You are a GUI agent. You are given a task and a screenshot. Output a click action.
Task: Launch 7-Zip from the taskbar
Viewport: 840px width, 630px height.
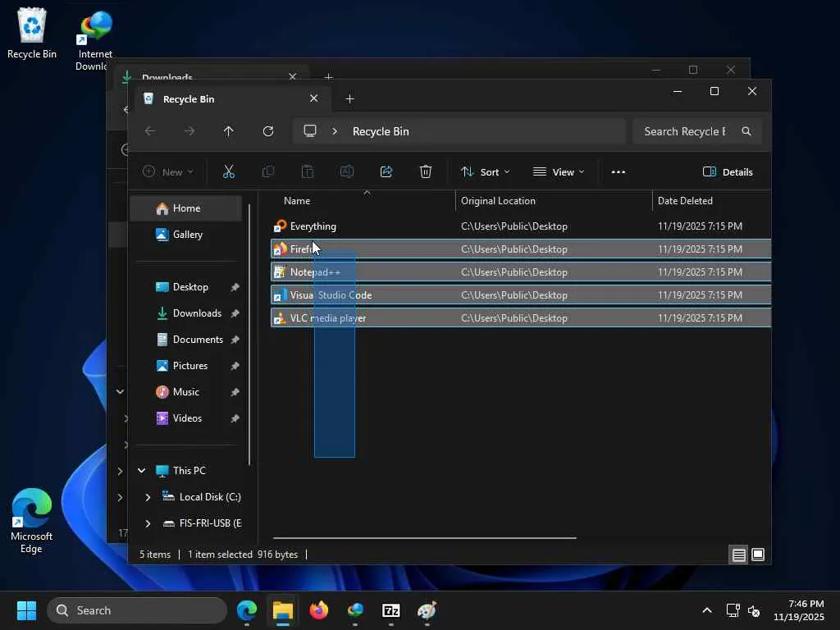391,610
